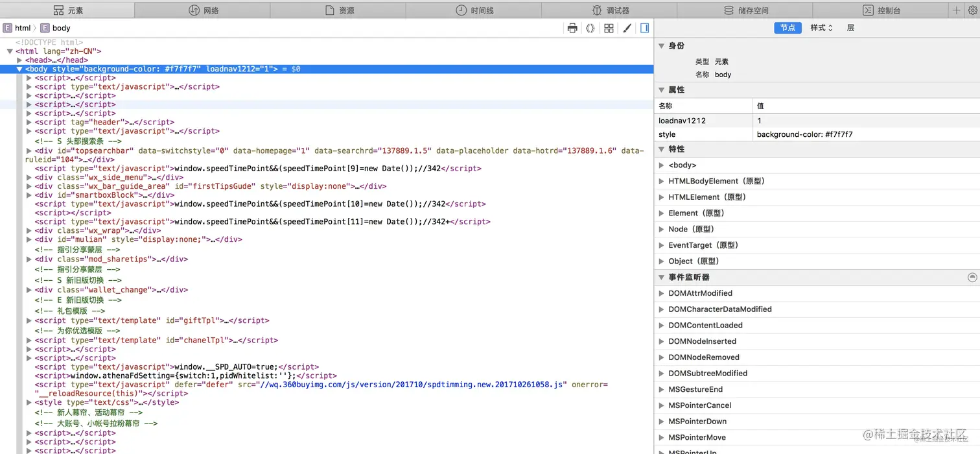Toggle the event listener filter circle icon
The image size is (980, 454).
click(x=972, y=277)
